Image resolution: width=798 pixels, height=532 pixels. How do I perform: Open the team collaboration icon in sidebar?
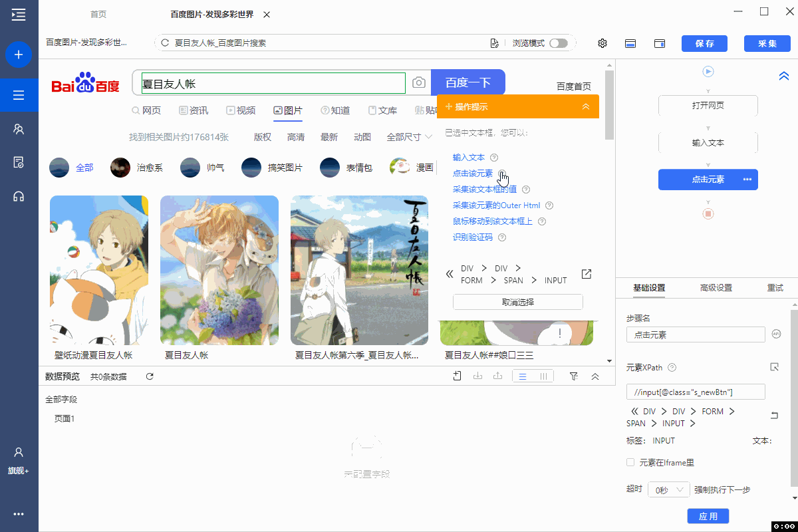(x=19, y=129)
